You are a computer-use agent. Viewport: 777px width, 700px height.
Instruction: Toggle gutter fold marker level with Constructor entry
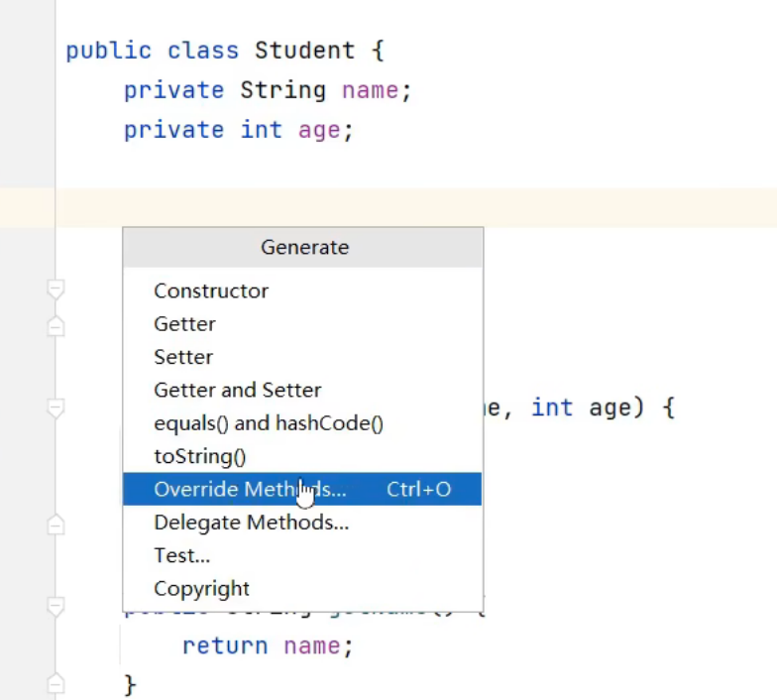coord(55,290)
